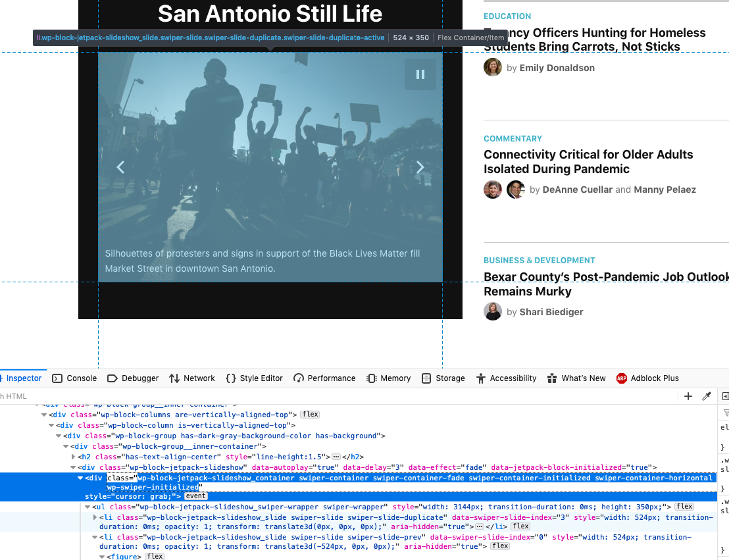The width and height of the screenshot is (729, 560).
Task: Collapse the selected slideshow_container div node
Action: click(x=80, y=478)
